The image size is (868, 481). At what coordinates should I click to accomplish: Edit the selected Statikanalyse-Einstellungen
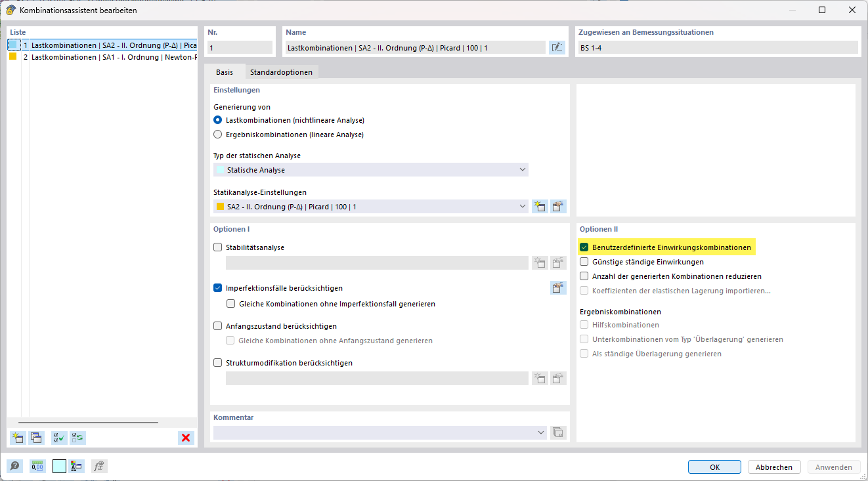(558, 207)
